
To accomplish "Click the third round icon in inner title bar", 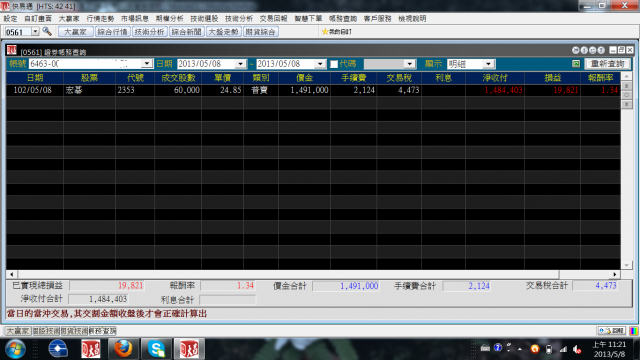I will click(593, 50).
